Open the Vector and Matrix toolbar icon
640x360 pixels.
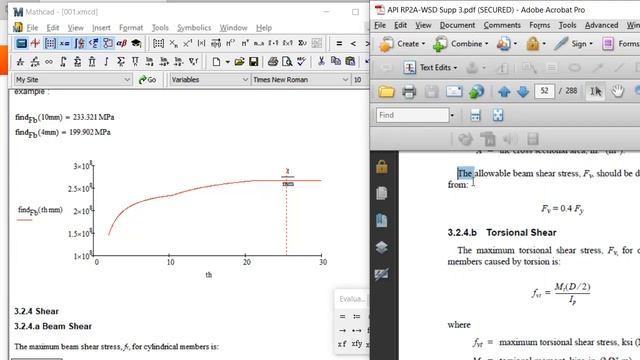[50, 43]
